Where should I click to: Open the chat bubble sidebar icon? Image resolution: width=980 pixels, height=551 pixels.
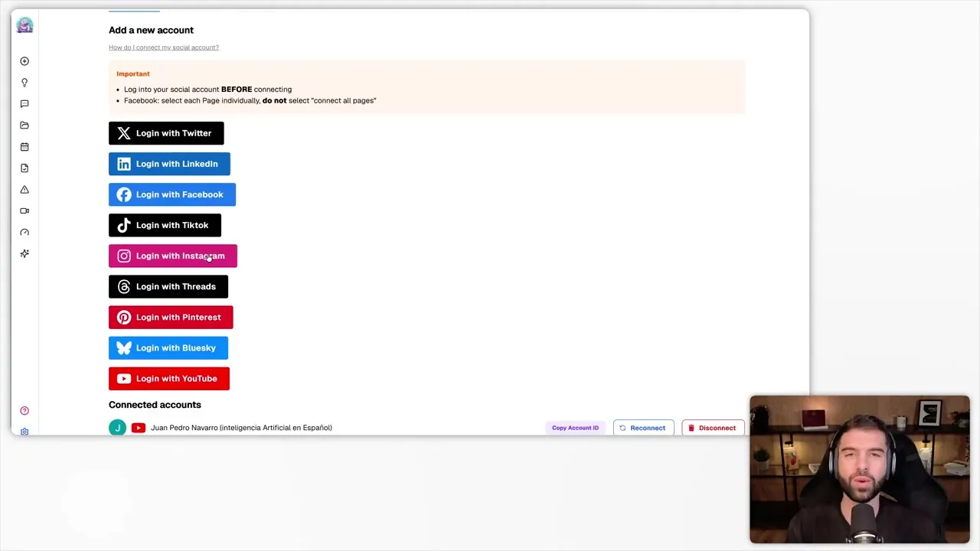[x=24, y=104]
